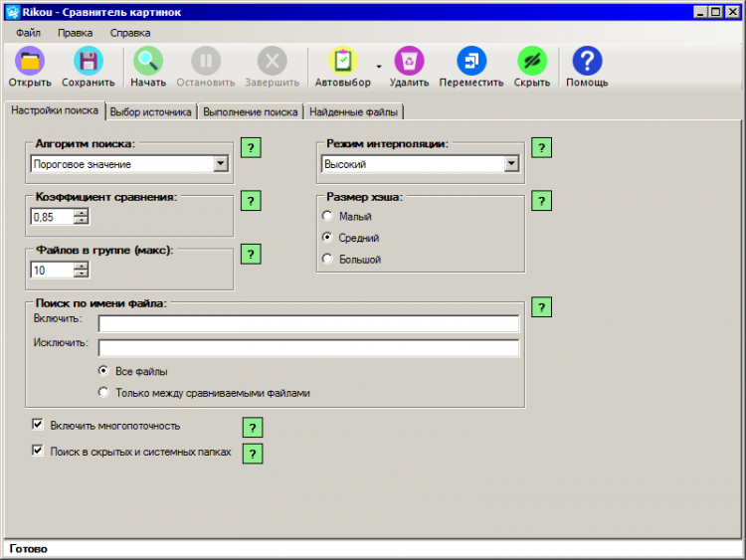Open Помощь question mark icon
The image size is (746, 560).
587,61
